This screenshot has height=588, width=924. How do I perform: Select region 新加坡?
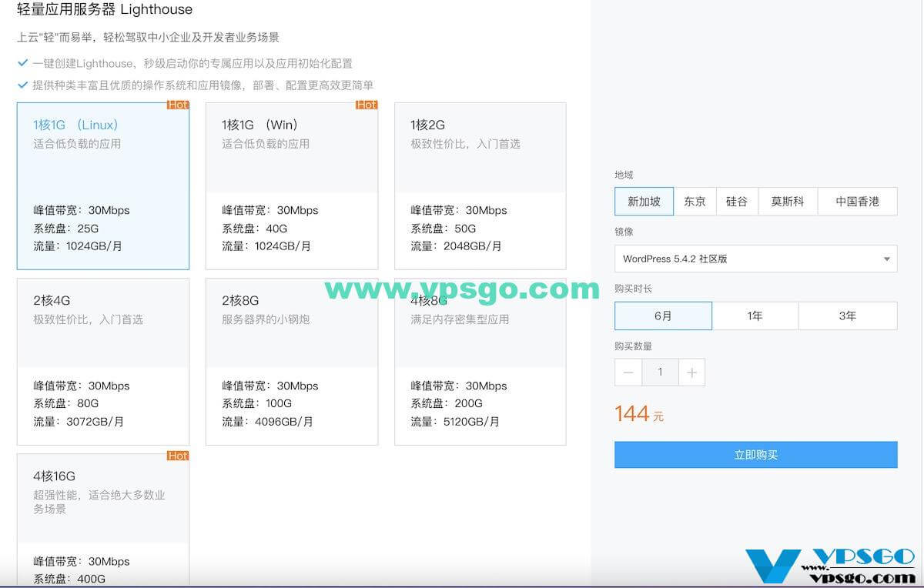tap(644, 202)
